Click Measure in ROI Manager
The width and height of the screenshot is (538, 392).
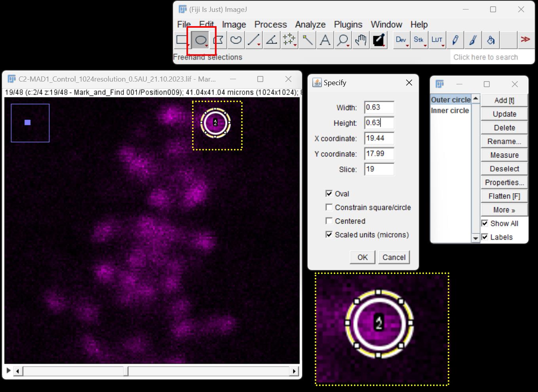504,155
